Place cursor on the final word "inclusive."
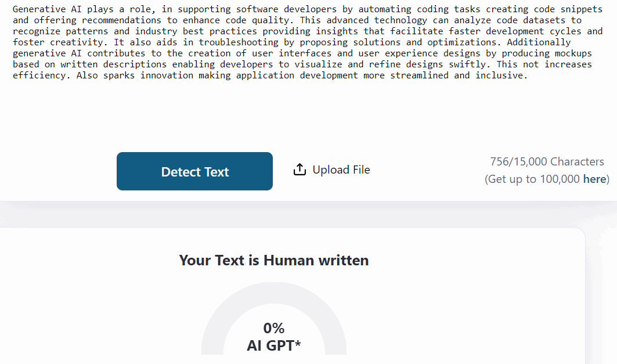The image size is (617, 364). pyautogui.click(x=501, y=75)
